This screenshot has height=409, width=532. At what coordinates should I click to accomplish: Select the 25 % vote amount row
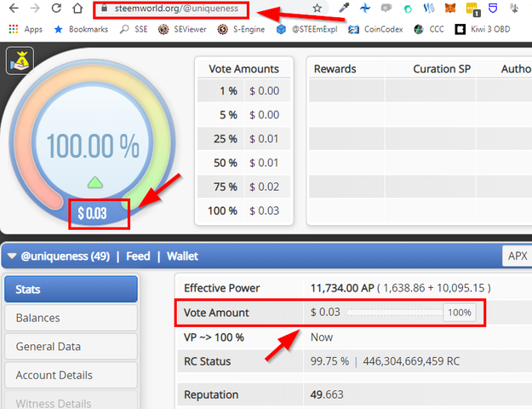[x=244, y=139]
